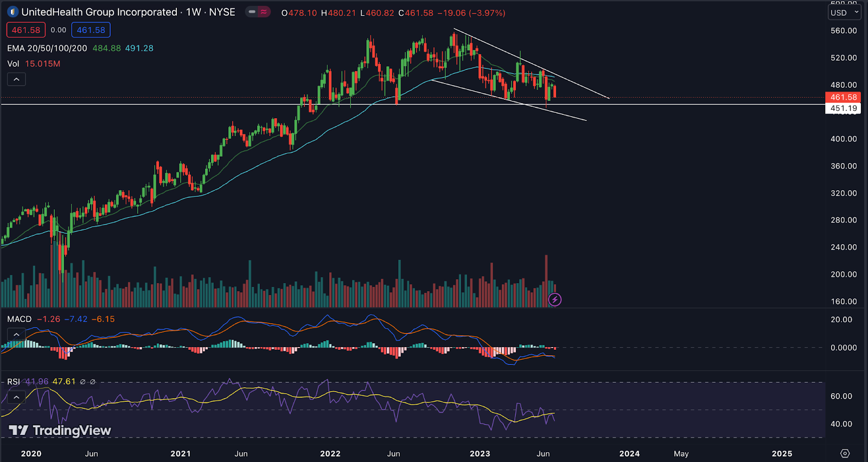
Task: Click the 400.00 price axis label
Action: [844, 139]
